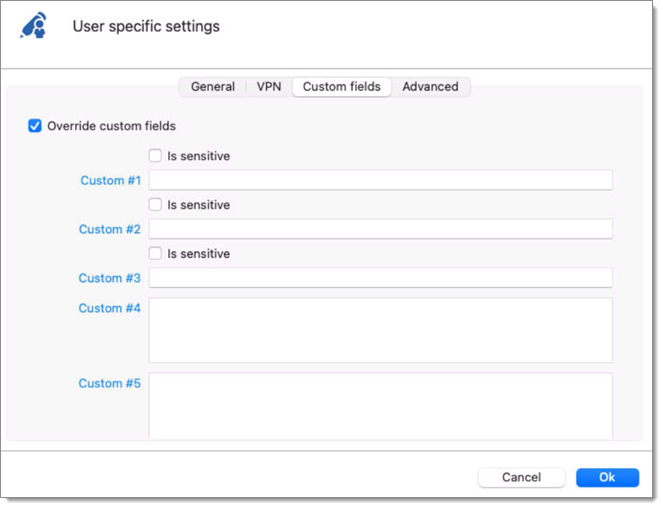Confirm settings with the Ok button
663x508 pixels.
(607, 478)
